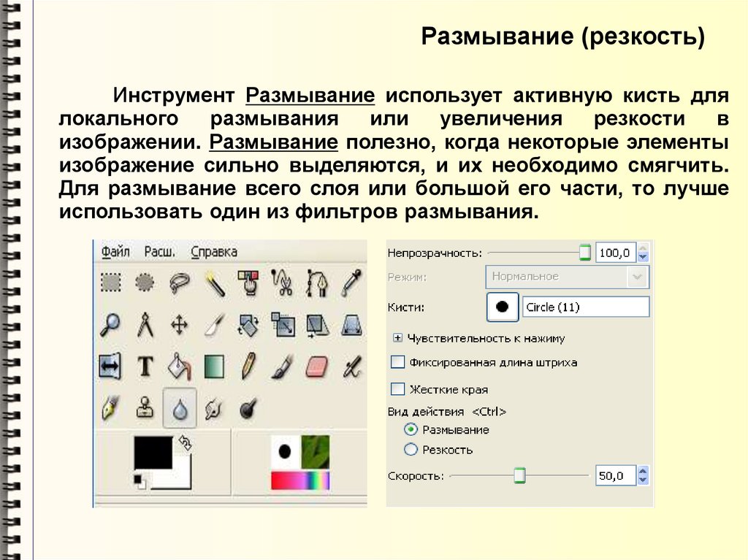Image resolution: width=748 pixels, height=560 pixels.
Task: Select the Paths pen tool
Action: click(317, 283)
